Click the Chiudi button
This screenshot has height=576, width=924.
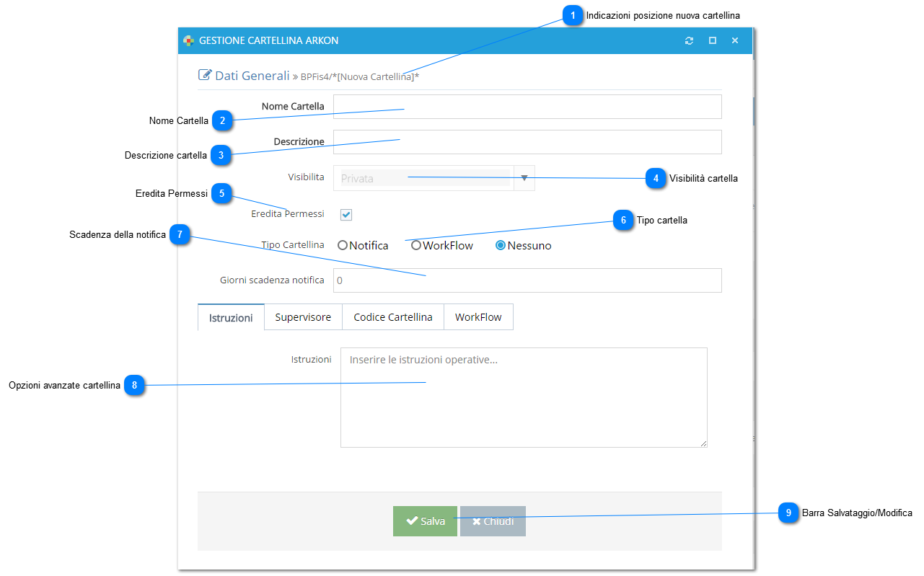[x=493, y=521]
